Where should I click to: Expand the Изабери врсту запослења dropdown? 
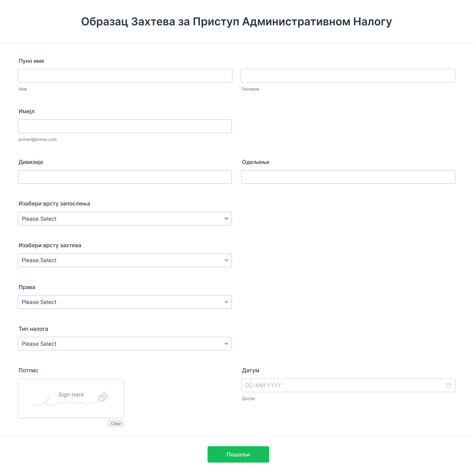(x=125, y=219)
